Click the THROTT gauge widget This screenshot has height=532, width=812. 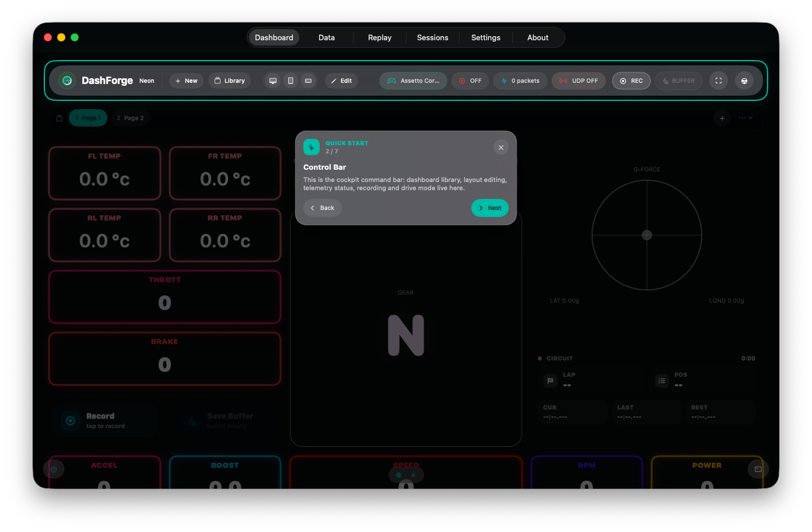(x=164, y=297)
